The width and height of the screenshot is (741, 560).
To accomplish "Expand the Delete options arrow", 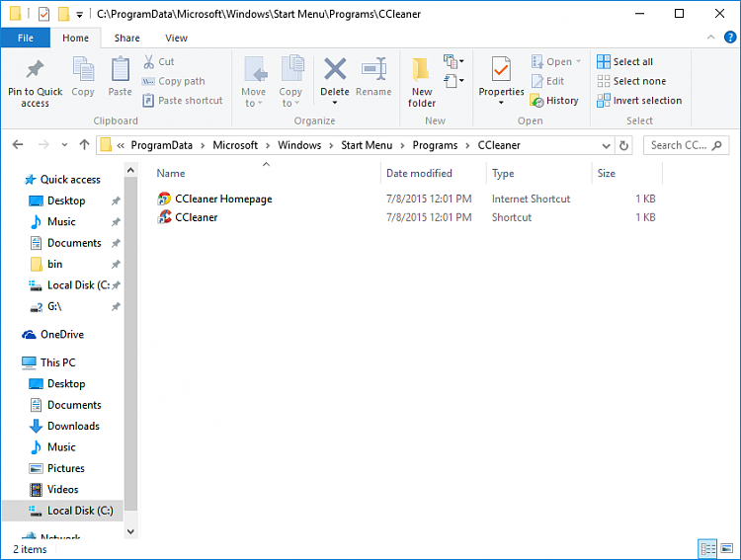I will click(335, 103).
